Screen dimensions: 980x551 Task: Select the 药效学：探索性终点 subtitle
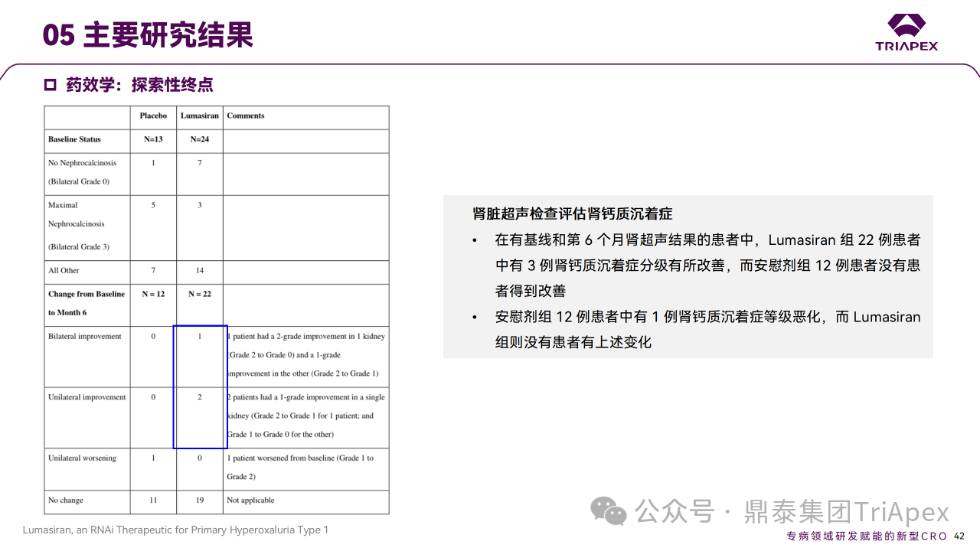[x=139, y=85]
